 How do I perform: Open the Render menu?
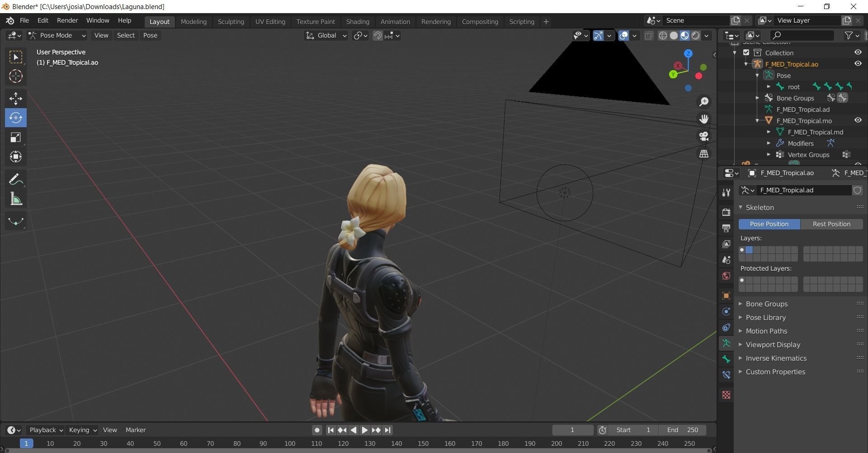[x=67, y=21]
